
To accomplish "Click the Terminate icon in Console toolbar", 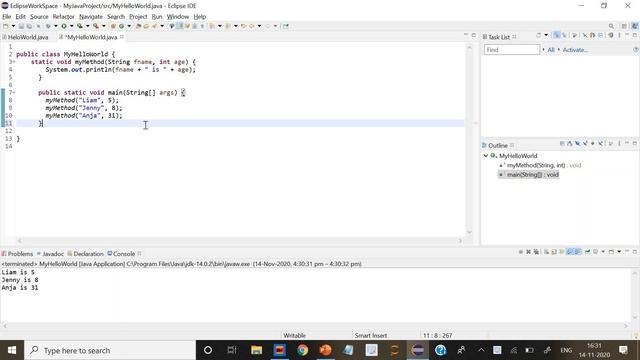I will point(521,252).
